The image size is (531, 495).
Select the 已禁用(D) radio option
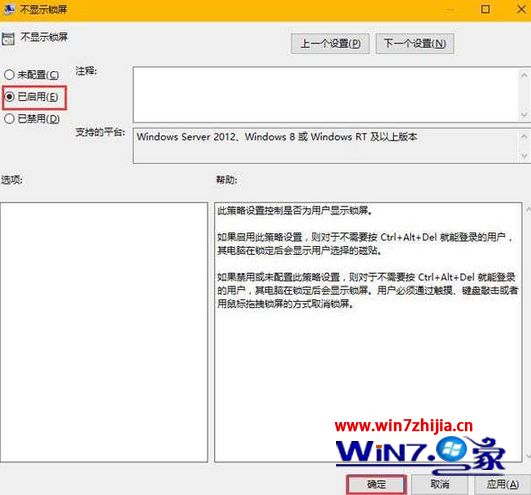click(x=9, y=119)
